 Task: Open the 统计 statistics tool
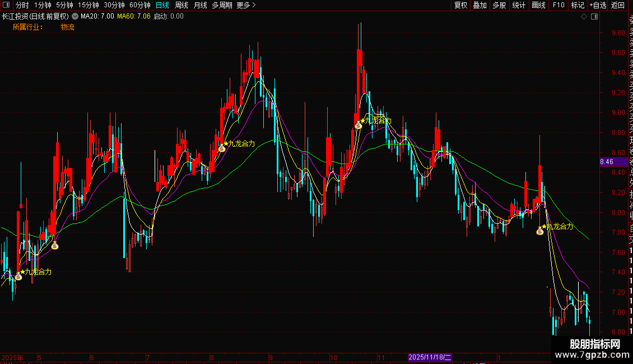[x=519, y=5]
